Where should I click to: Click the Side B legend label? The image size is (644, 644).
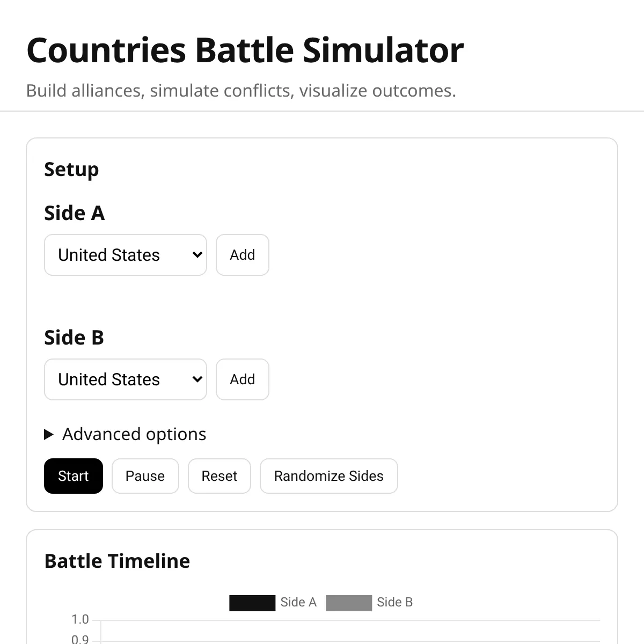(394, 603)
